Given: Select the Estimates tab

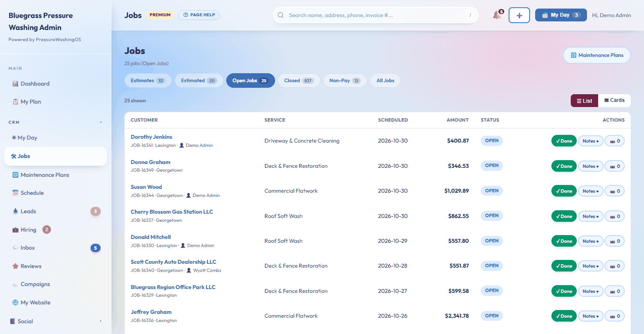Looking at the screenshot, I should (x=148, y=81).
